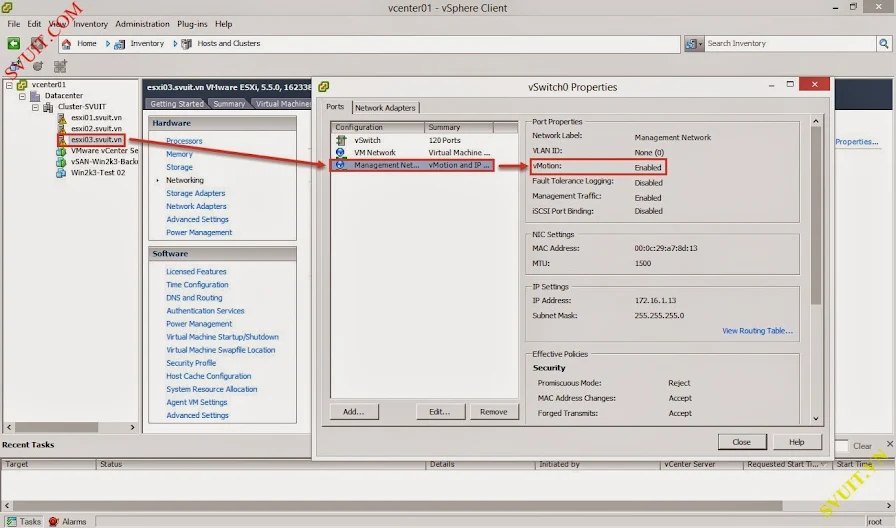Viewport: 896px width, 528px height.
Task: Select the esxi02.svuit.vn host
Action: point(96,129)
